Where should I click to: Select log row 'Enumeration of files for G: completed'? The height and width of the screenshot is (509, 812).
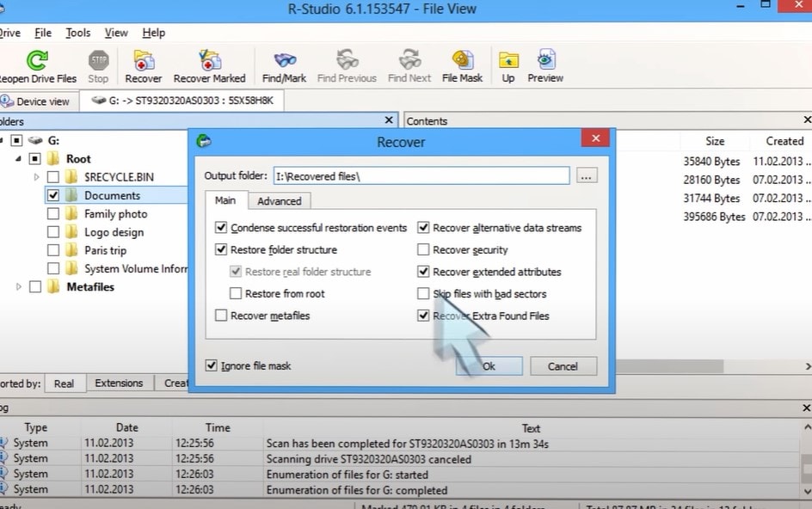pos(400,490)
